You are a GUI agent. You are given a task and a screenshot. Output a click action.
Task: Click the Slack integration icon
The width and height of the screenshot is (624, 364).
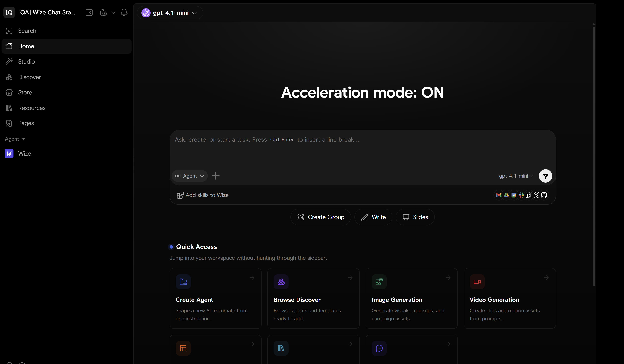click(x=521, y=195)
